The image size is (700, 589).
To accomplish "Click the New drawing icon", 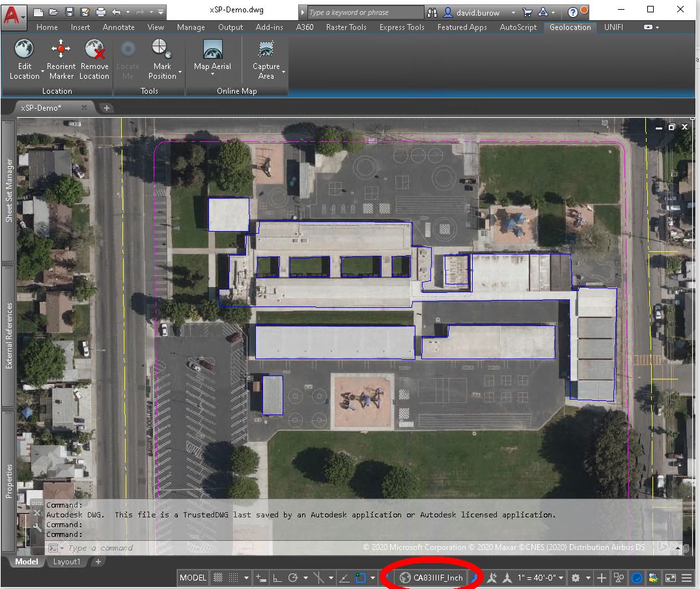I will click(38, 12).
